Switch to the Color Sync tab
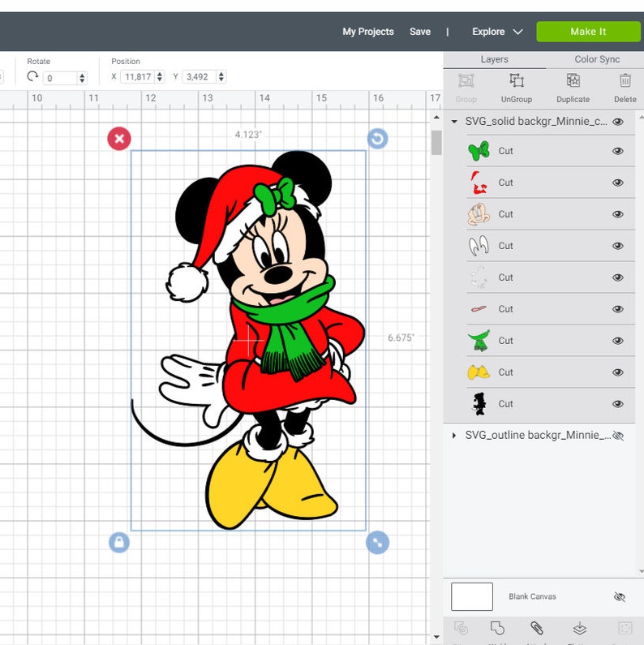This screenshot has height=645, width=644. pos(597,59)
